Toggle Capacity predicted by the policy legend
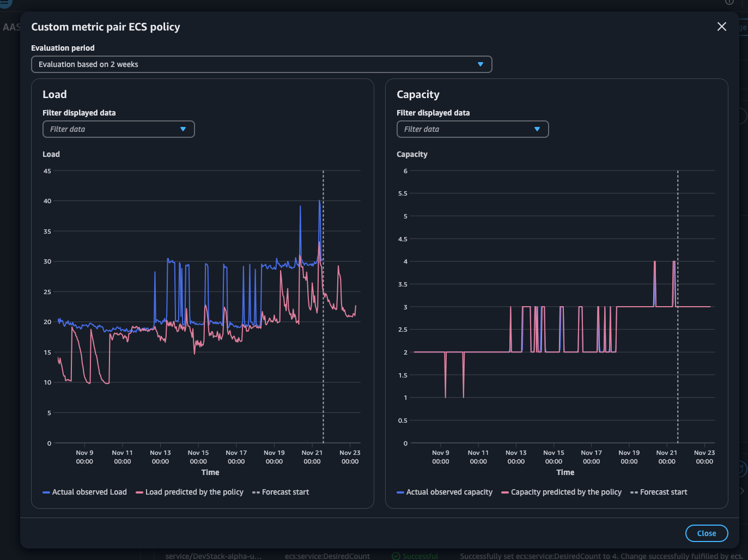 point(561,492)
